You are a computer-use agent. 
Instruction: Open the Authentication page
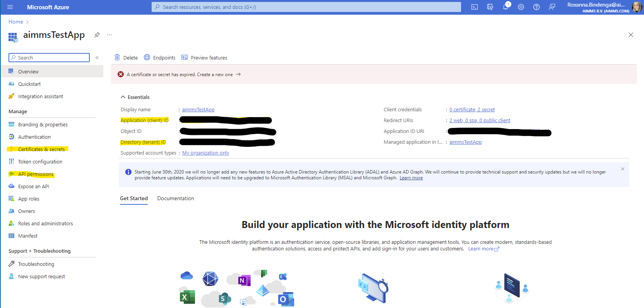coord(34,137)
